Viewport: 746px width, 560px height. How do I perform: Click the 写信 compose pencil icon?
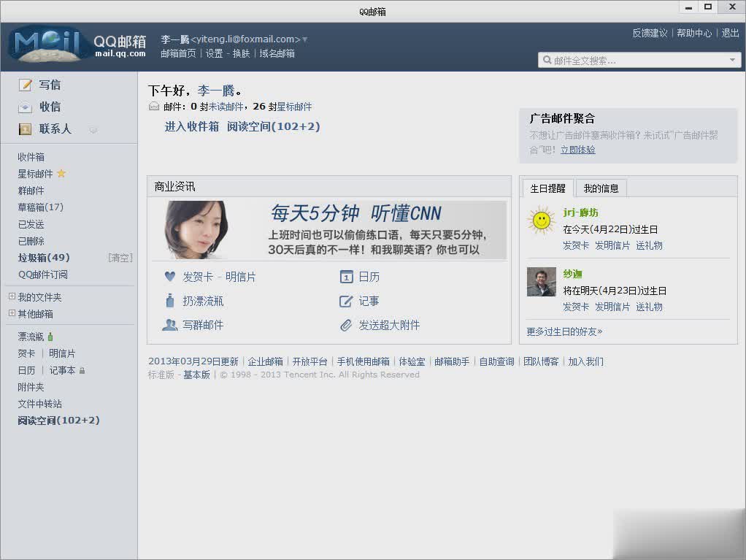25,85
